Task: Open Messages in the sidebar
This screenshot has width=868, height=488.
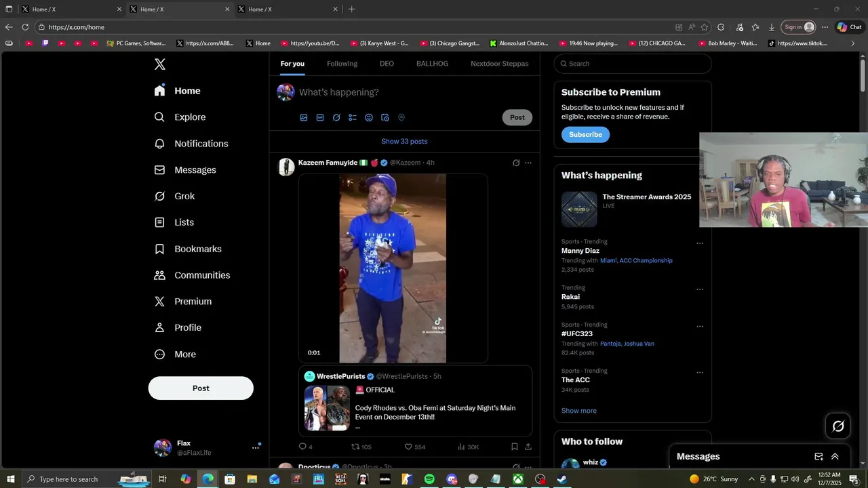Action: [185, 170]
